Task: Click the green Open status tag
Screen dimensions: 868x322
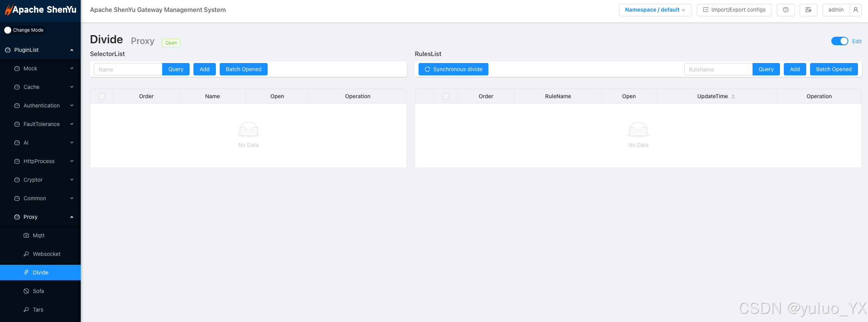Action: (x=171, y=43)
